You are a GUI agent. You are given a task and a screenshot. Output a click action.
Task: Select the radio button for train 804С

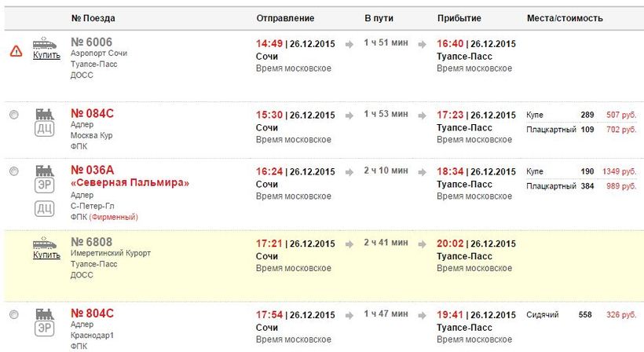point(13,315)
